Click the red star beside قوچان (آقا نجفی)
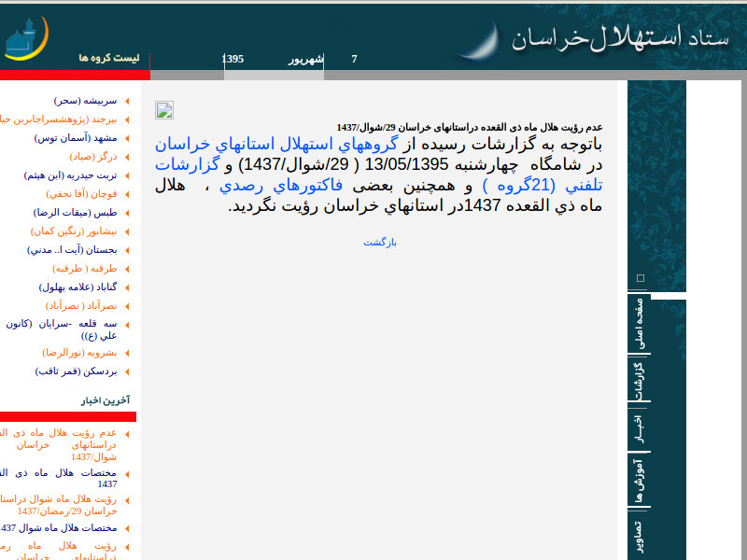The image size is (747, 560). 128,193
